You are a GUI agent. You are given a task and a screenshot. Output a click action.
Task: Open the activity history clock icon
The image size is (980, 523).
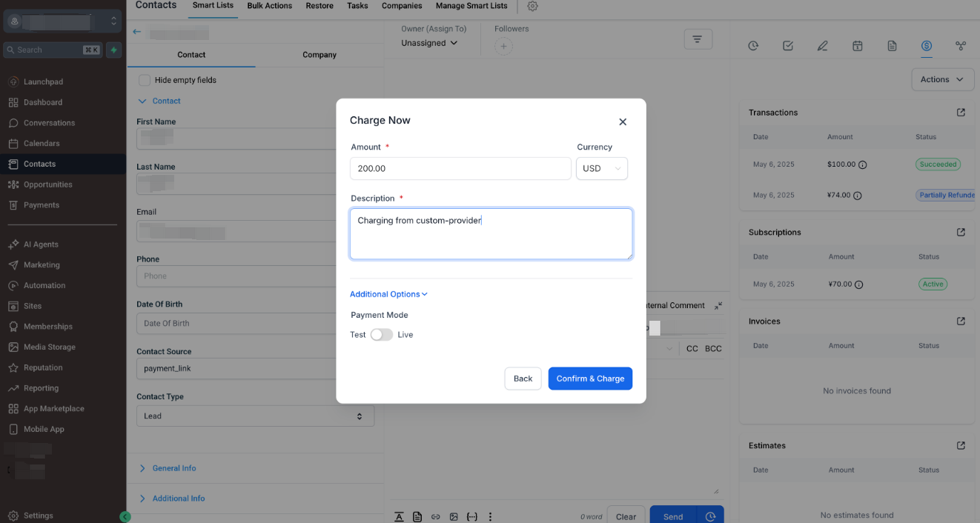753,46
